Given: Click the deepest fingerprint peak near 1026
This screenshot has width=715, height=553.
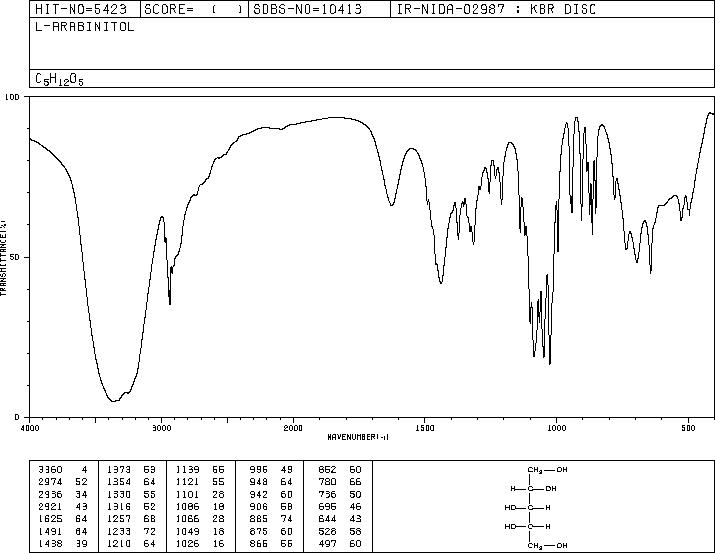Looking at the screenshot, I should 550,362.
